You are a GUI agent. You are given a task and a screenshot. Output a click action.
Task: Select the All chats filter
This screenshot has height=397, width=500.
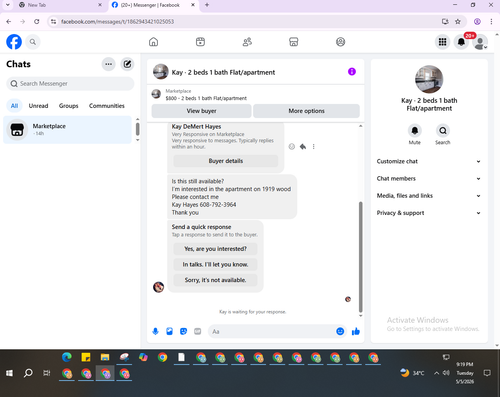coord(14,106)
